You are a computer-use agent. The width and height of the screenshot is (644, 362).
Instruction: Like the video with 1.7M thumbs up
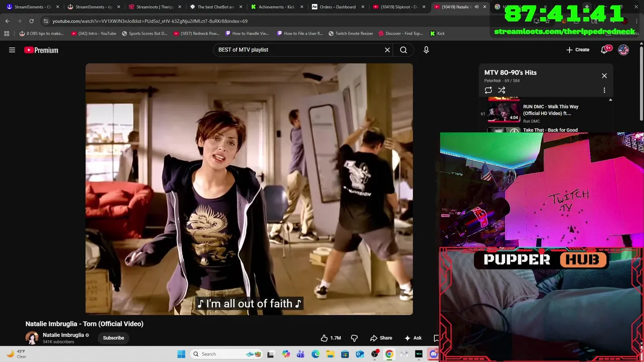click(331, 338)
